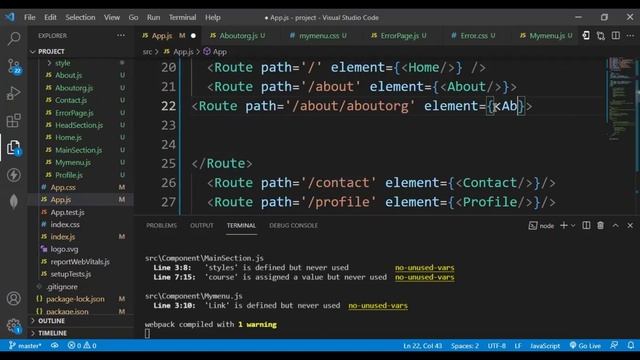Expand the style folder
640x360 pixels.
(x=62, y=63)
